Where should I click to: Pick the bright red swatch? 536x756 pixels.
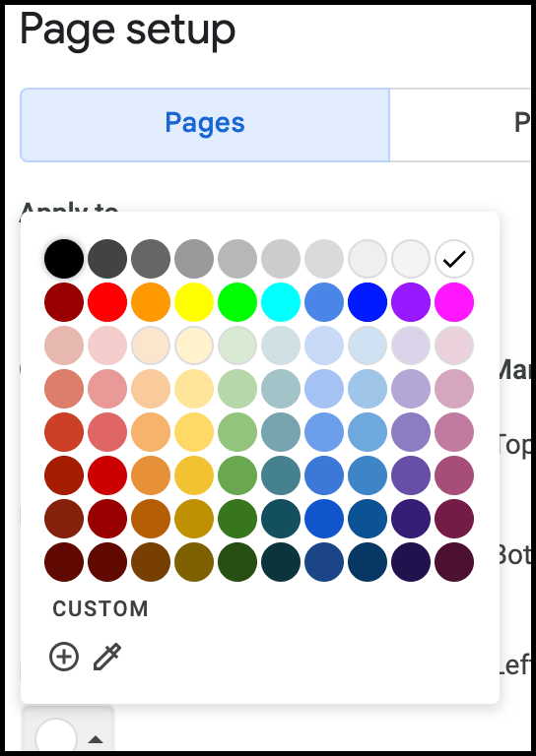[x=107, y=302]
